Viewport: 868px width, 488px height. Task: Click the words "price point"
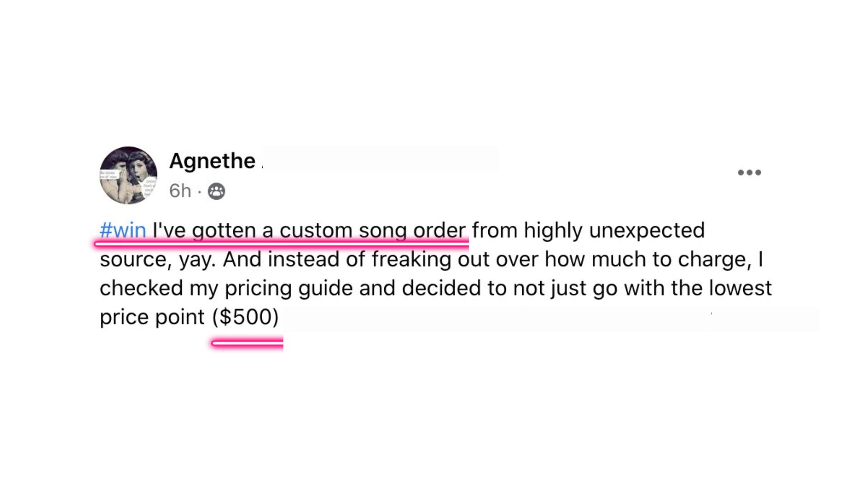point(152,317)
